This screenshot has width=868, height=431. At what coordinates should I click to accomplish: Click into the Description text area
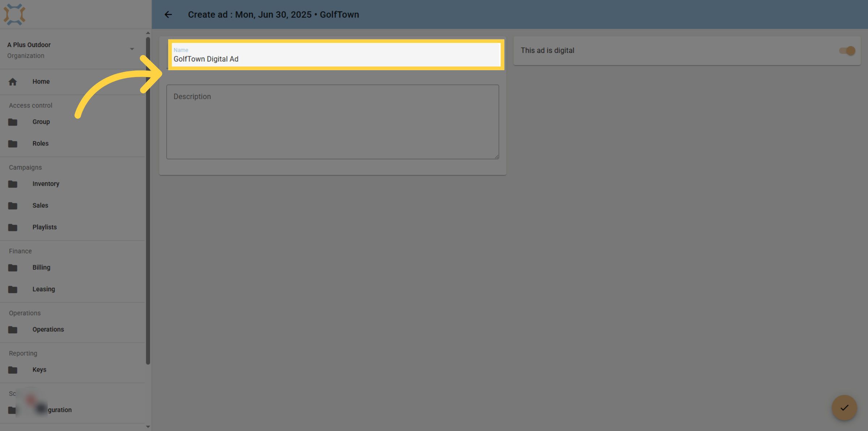pyautogui.click(x=333, y=122)
